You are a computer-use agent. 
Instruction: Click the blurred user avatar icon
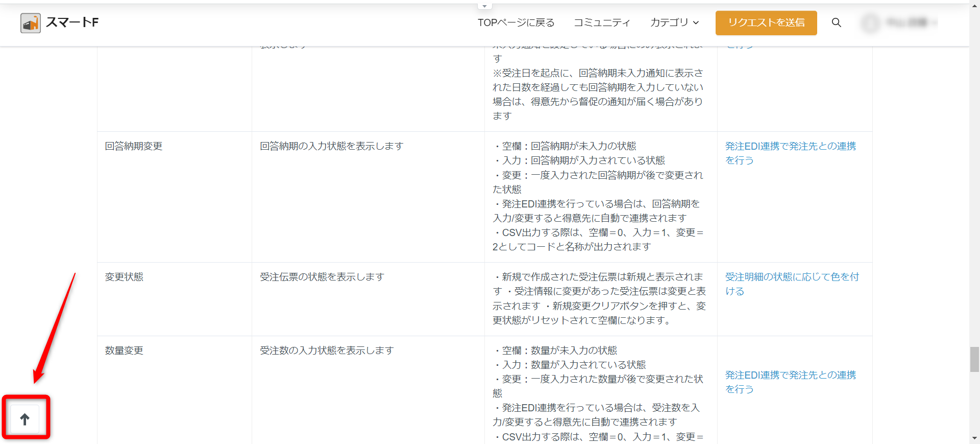[871, 23]
